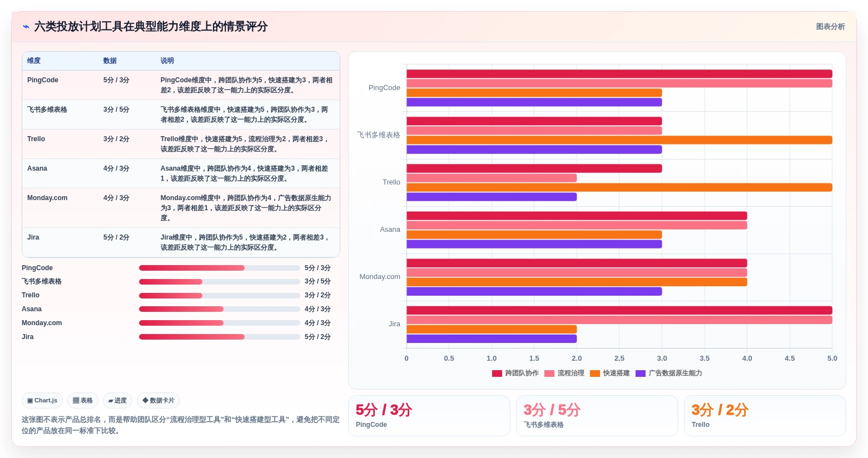868x458 pixels.
Task: Select the 表格 tag chip
Action: point(83,400)
